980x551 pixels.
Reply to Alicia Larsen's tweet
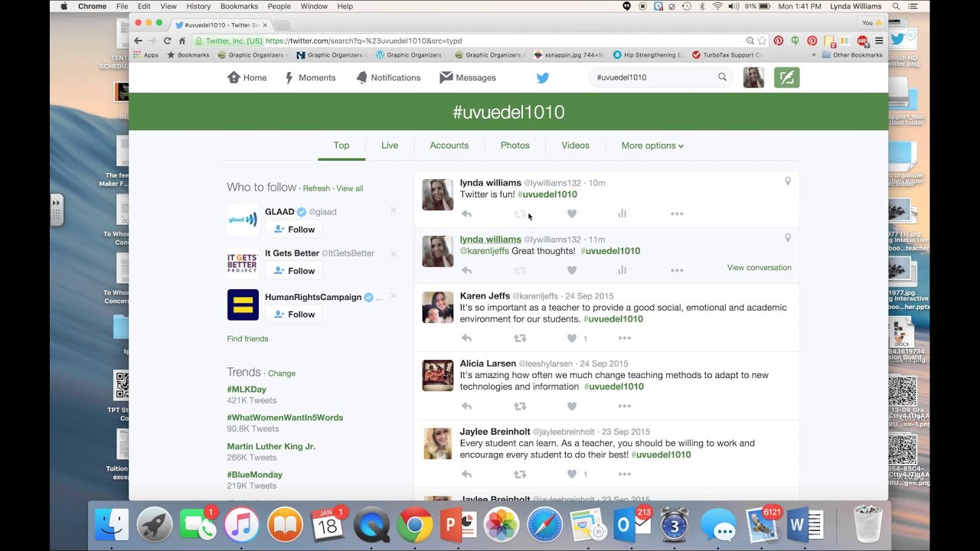tap(466, 406)
